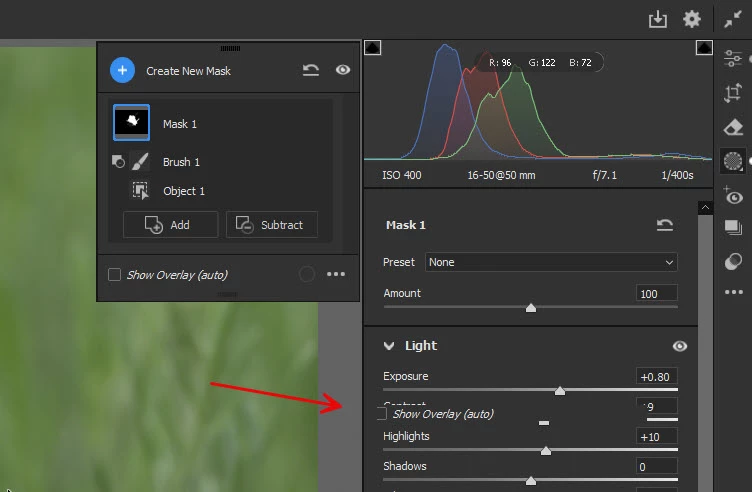
Task: Click the scroll up arrow of the adjustments panel
Action: [x=705, y=207]
